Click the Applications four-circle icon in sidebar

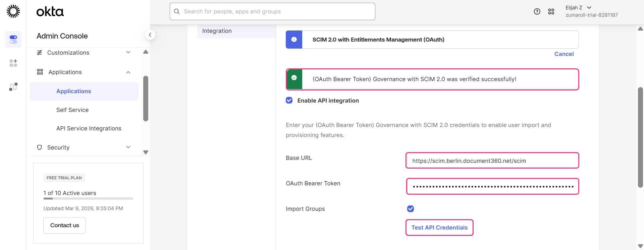[x=40, y=72]
